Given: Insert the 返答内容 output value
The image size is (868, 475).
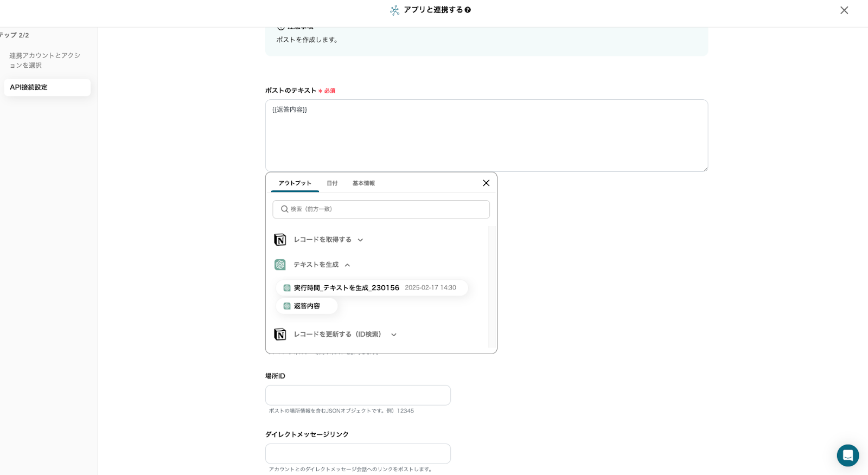Looking at the screenshot, I should click(307, 306).
